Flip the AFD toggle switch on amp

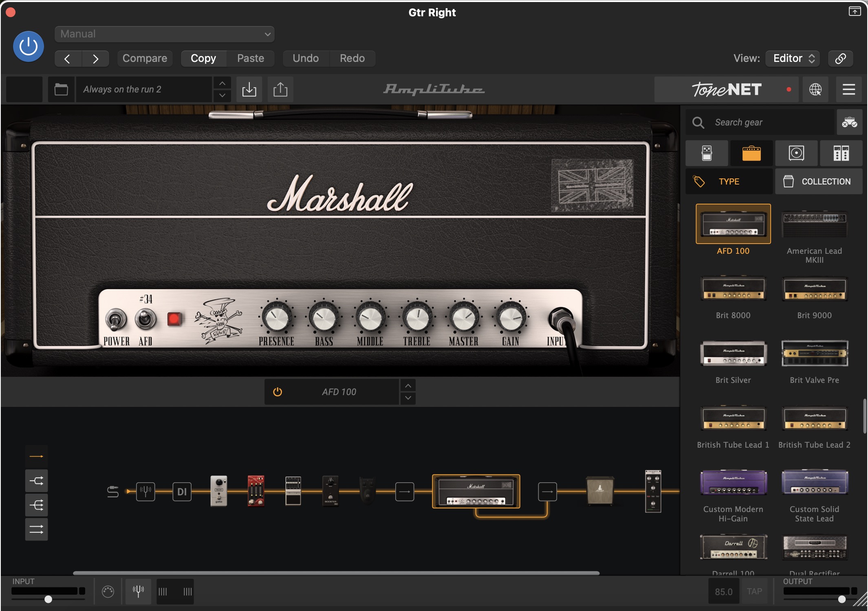coord(145,319)
